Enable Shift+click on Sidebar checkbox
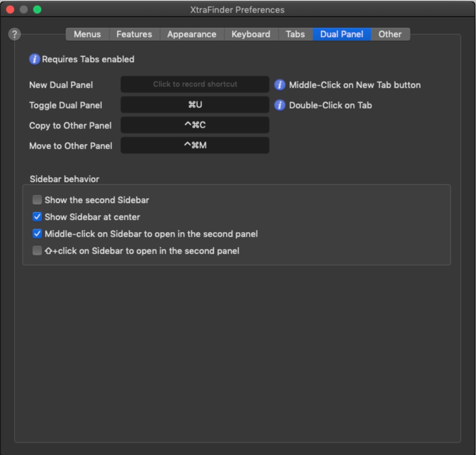The width and height of the screenshot is (476, 455). tap(37, 251)
